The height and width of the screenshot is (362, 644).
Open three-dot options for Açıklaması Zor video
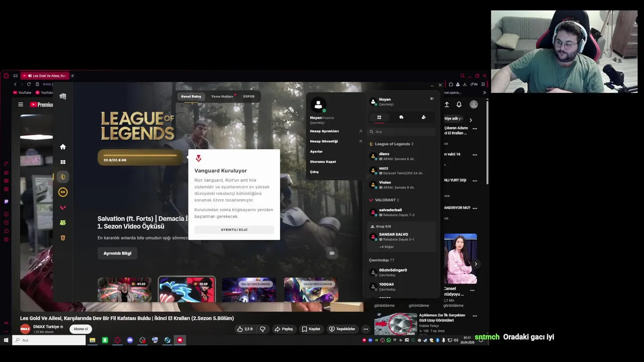click(x=474, y=316)
